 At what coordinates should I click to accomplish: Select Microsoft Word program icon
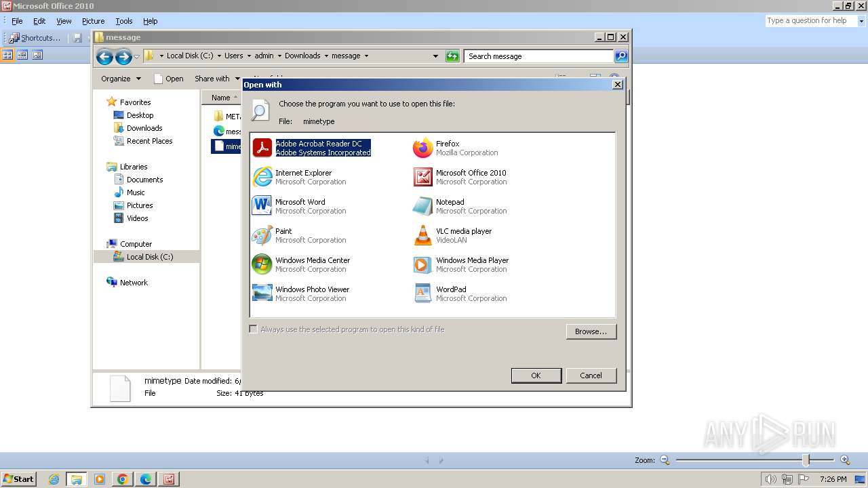point(262,206)
